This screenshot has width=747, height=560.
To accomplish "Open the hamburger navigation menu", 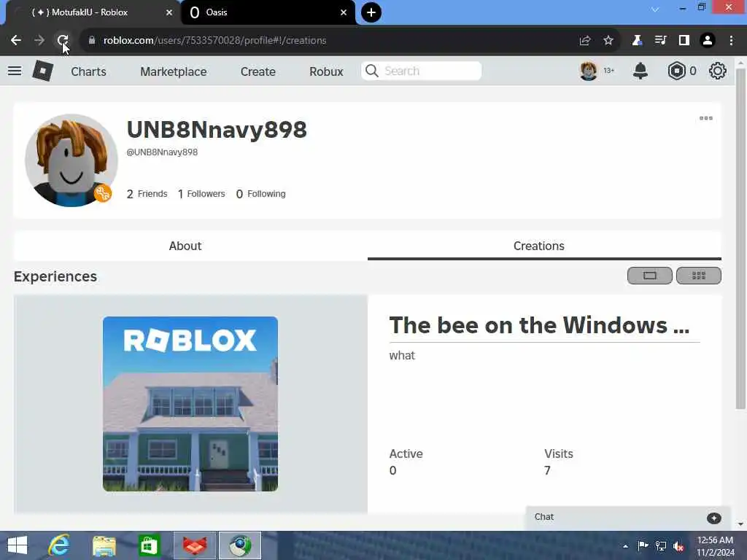I will [15, 71].
